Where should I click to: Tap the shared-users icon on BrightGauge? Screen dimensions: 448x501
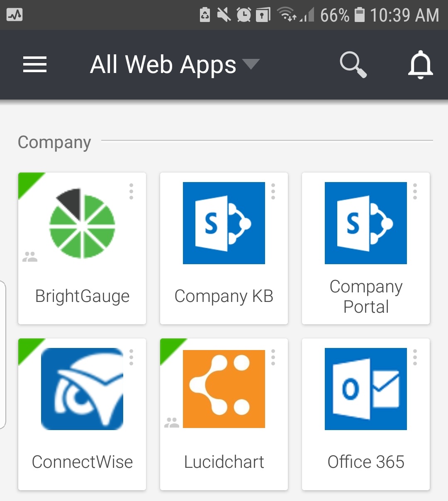point(30,257)
